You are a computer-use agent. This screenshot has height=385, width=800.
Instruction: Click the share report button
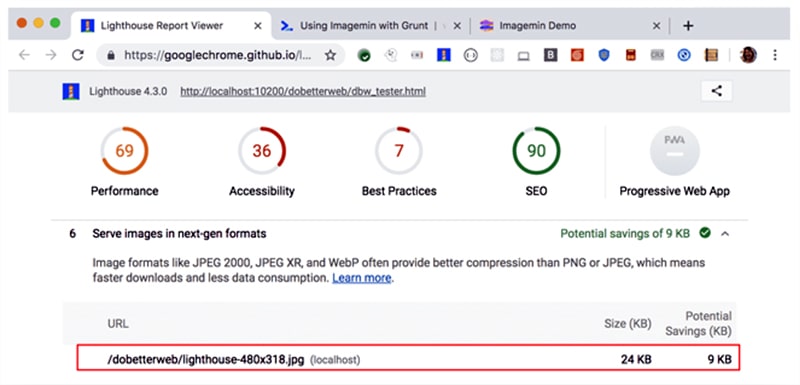click(x=716, y=91)
